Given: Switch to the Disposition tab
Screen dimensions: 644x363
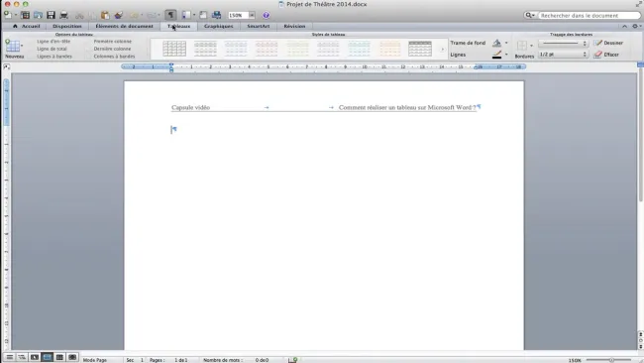Looking at the screenshot, I should (67, 26).
